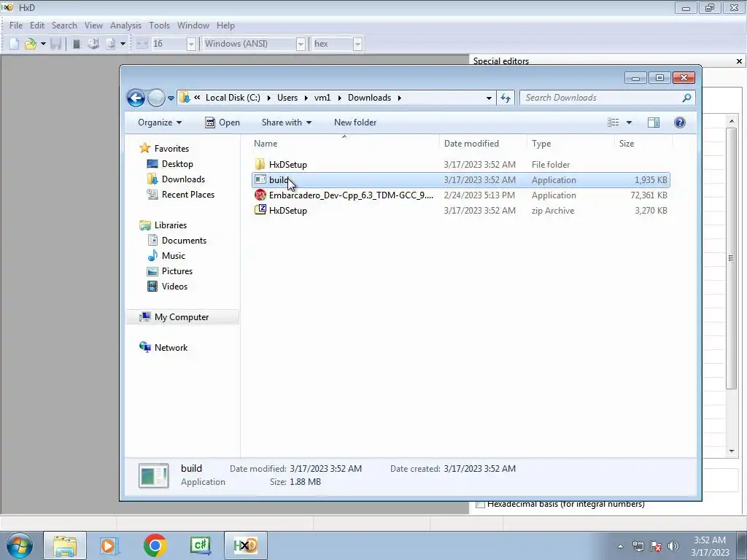Click Users breadcrumb in address bar
Screen dimensions: 747x560
[x=287, y=98]
